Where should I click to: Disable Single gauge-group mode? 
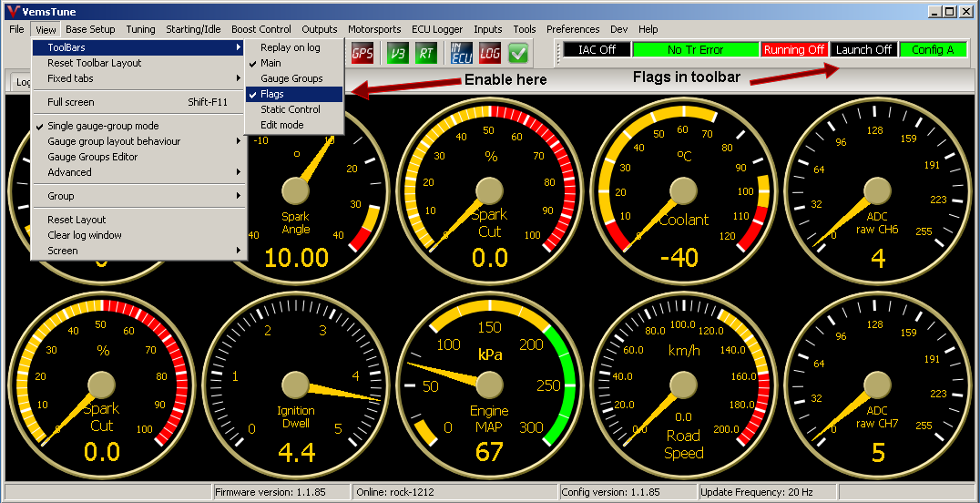[103, 126]
